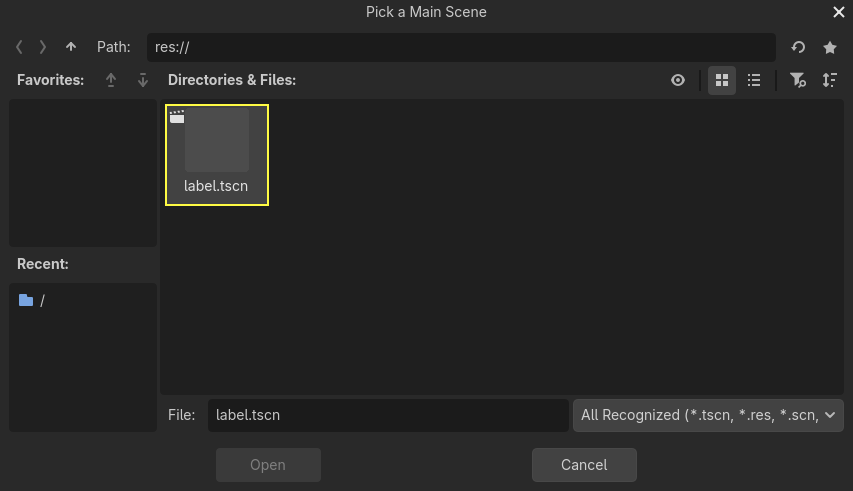Refresh the file list
Viewport: 853px width, 491px height.
click(x=798, y=47)
